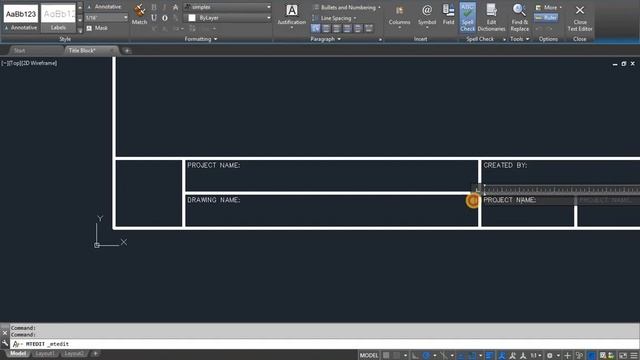Click the PROJECT NAME text being edited
The height and width of the screenshot is (360, 640).
[510, 200]
